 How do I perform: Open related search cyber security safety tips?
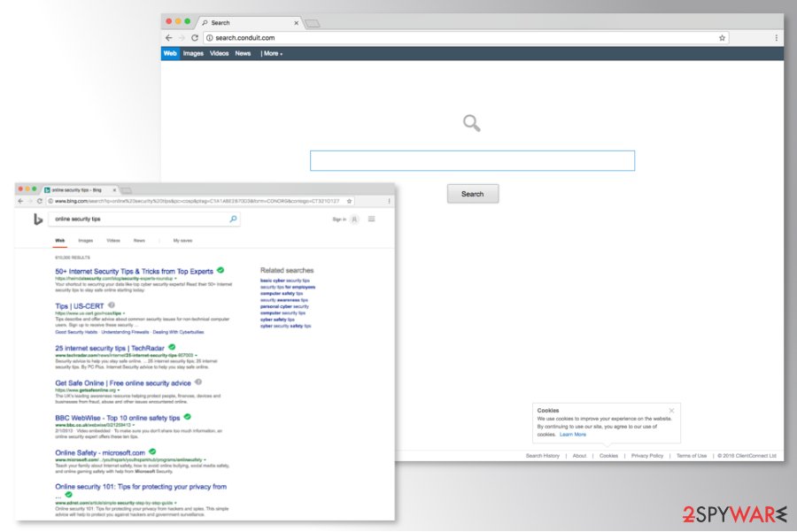coord(286,327)
